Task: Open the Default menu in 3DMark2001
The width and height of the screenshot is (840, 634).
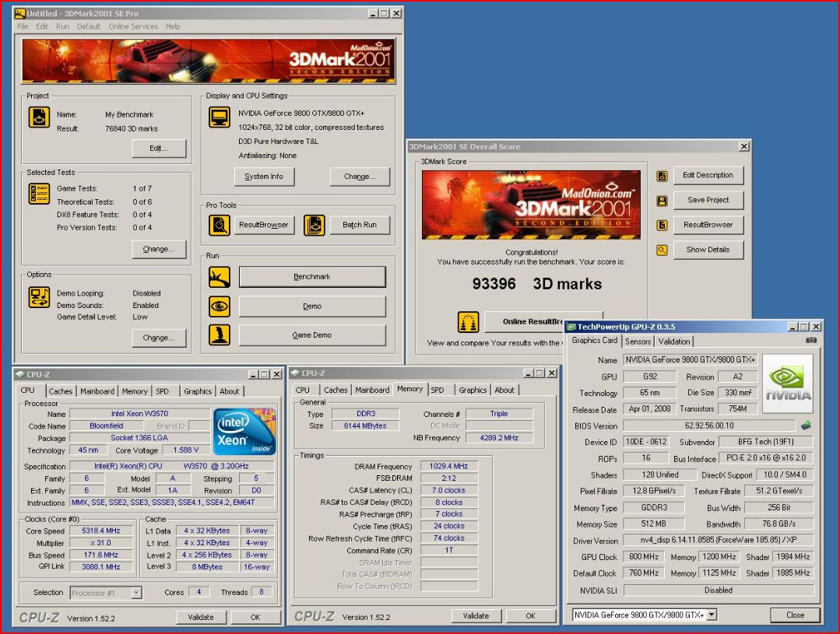Action: pyautogui.click(x=89, y=26)
